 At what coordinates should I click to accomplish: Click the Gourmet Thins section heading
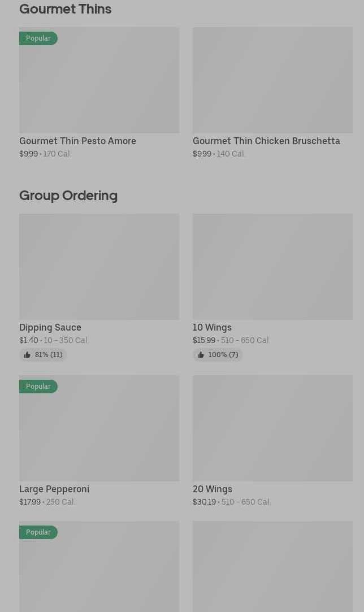65,9
